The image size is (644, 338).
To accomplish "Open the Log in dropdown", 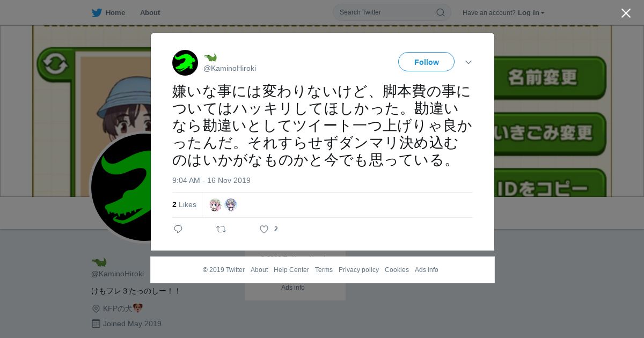I will pos(531,12).
